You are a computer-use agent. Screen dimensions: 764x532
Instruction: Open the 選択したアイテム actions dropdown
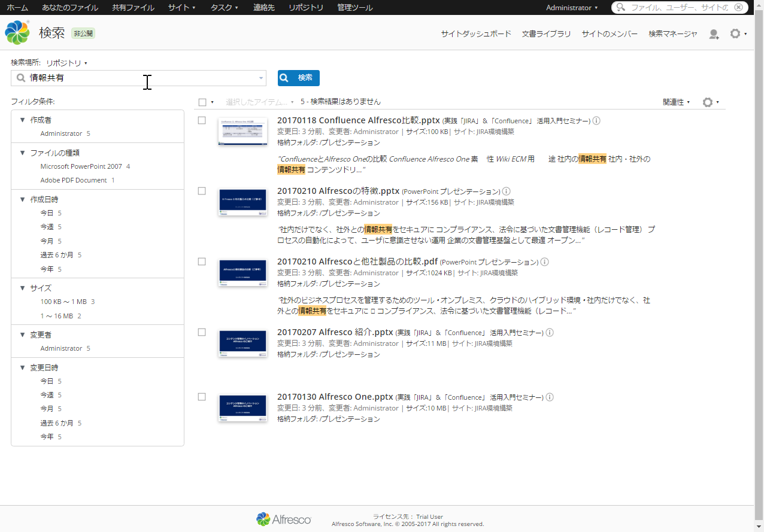click(260, 102)
